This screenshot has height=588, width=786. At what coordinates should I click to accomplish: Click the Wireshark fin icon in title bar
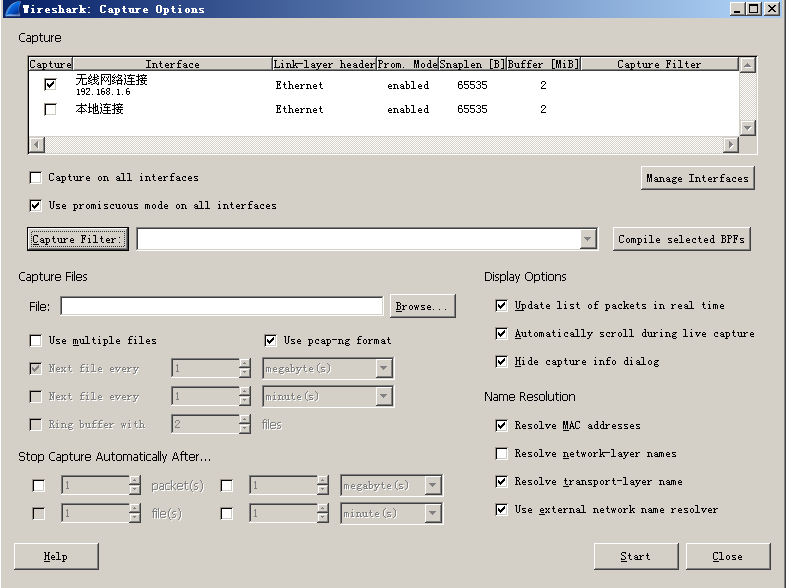point(9,9)
